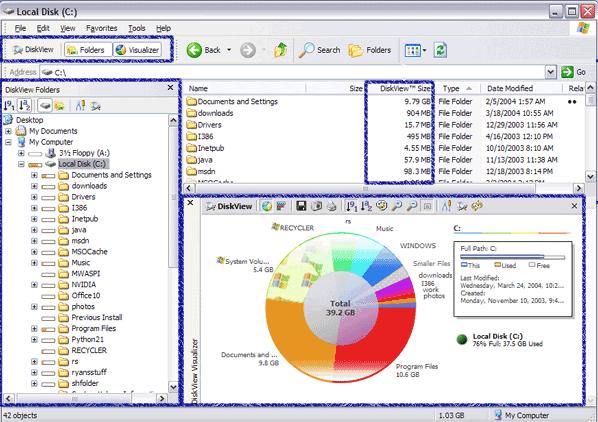Click the green refresh icon in toolbar
The width and height of the screenshot is (598, 422).
click(x=440, y=50)
